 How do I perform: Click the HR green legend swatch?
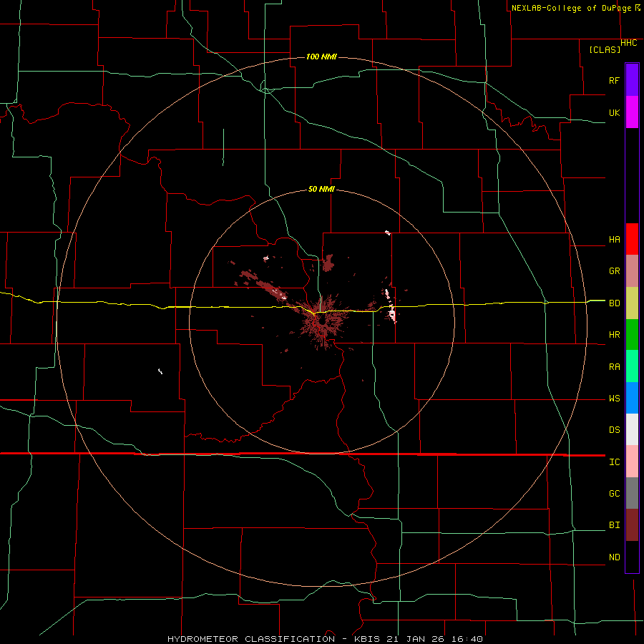(632, 334)
